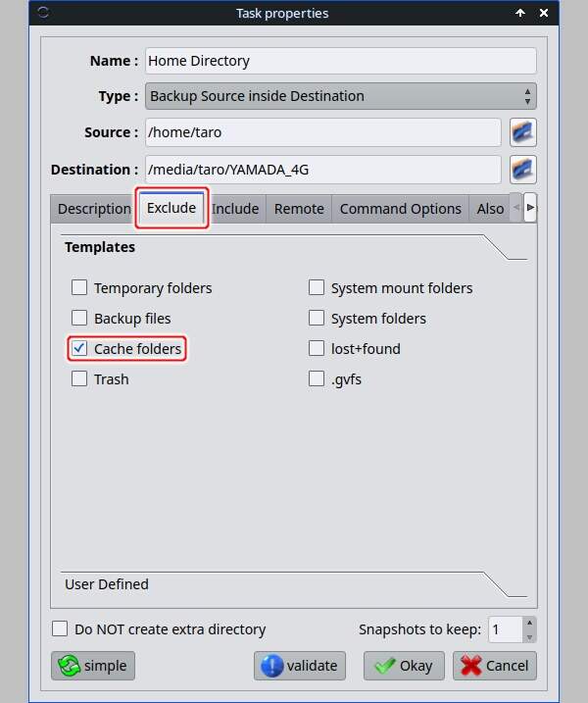
Task: Click the Name input field
Action: click(x=341, y=61)
